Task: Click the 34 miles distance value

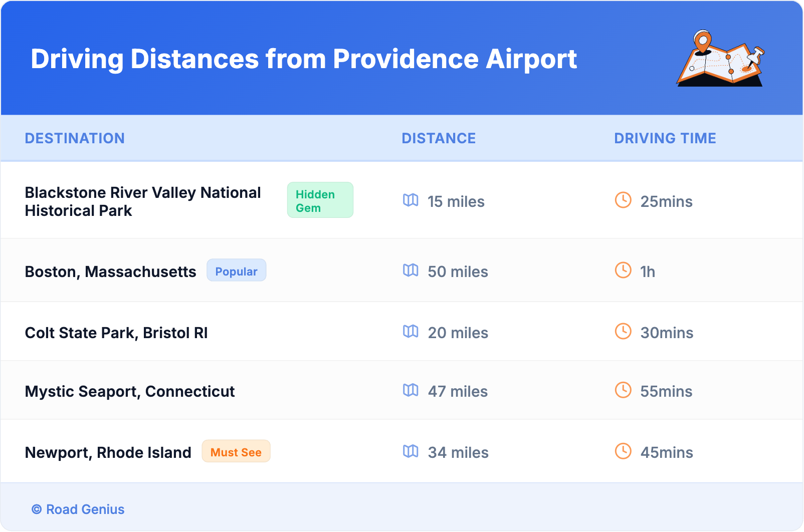Action: (458, 452)
